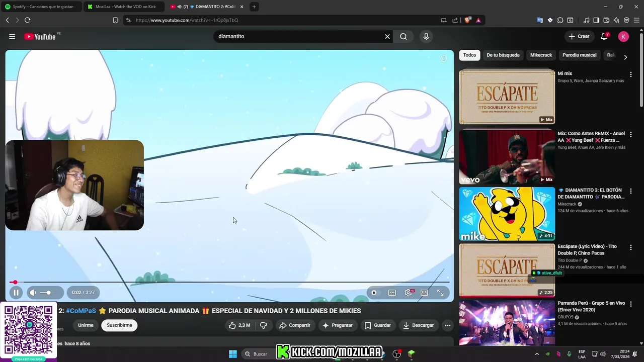This screenshot has width=644, height=362.
Task: Open the YouTube guide hamburger menu
Action: pyautogui.click(x=12, y=37)
